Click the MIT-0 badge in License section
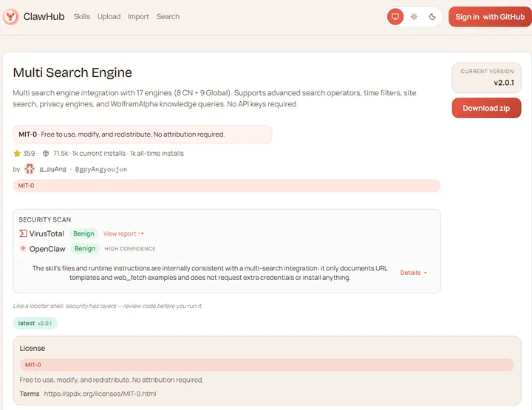The image size is (532, 410). (267, 364)
